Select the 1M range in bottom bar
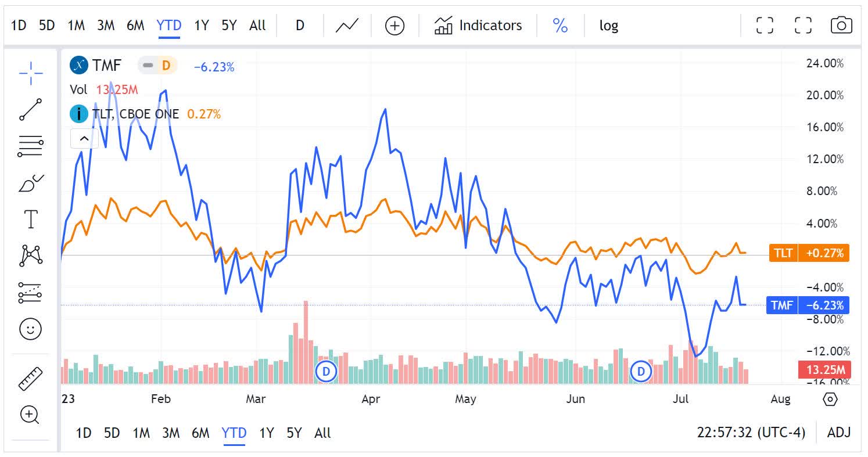Image resolution: width=868 pixels, height=457 pixels. (x=141, y=433)
